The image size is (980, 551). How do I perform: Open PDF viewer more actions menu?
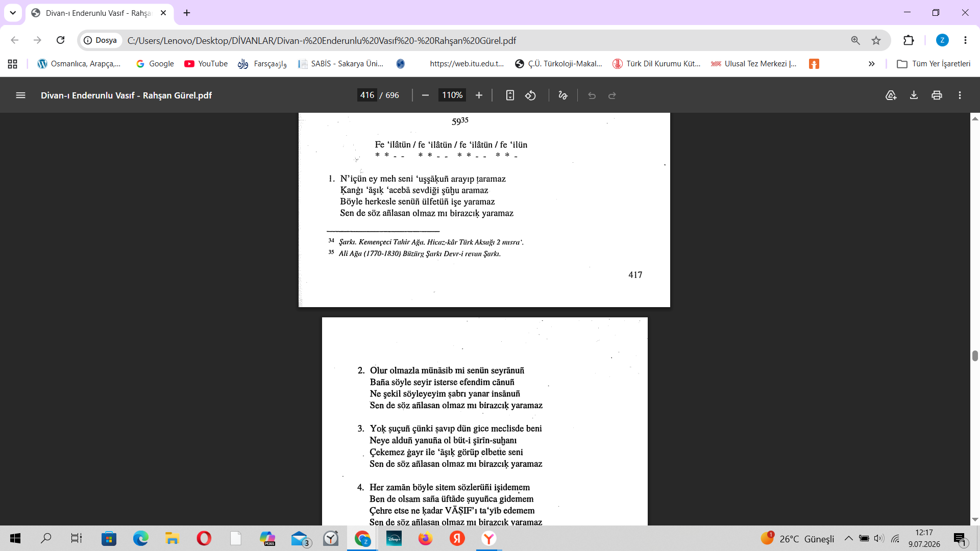point(960,95)
